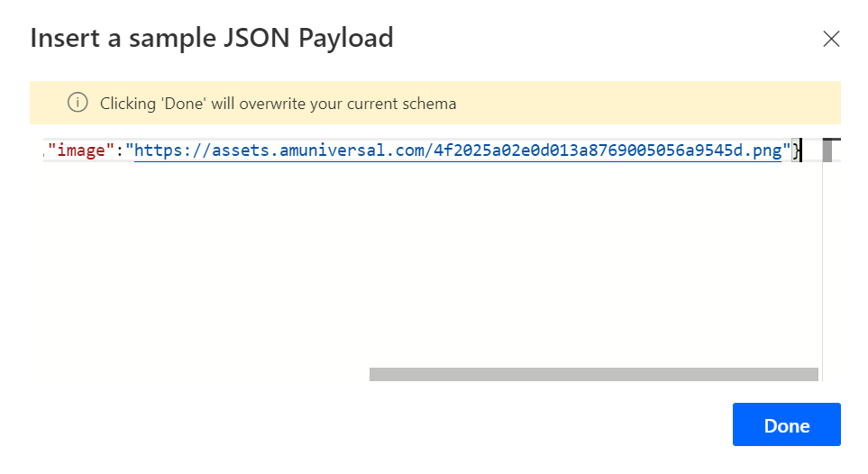Click the overwrite schema warning text
Screen dimensions: 868x474
(278, 104)
